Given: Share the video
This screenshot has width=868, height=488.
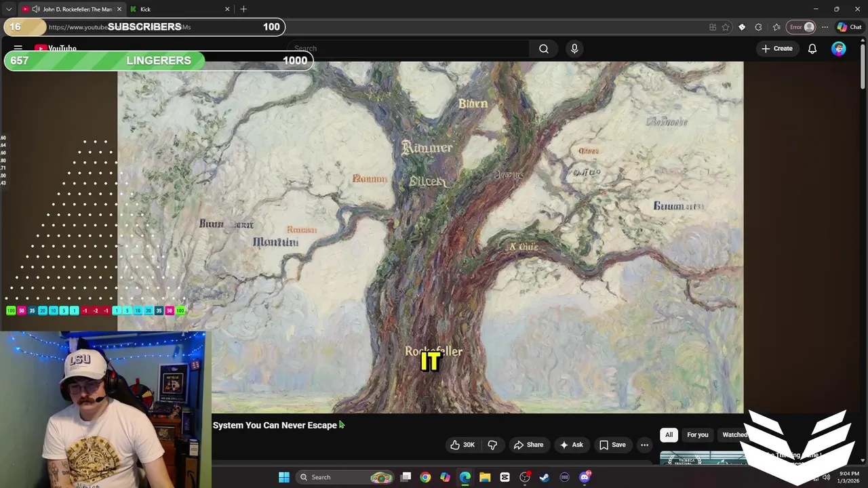Looking at the screenshot, I should click(528, 445).
